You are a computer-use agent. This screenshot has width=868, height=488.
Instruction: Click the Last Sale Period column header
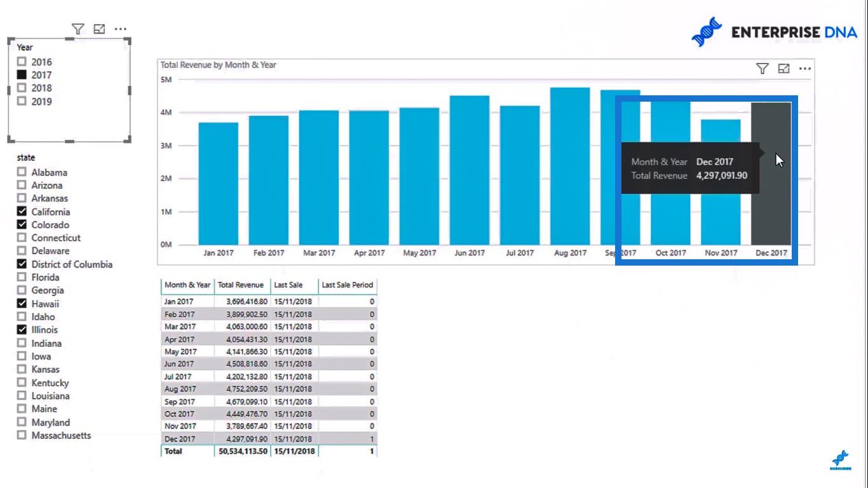point(347,285)
